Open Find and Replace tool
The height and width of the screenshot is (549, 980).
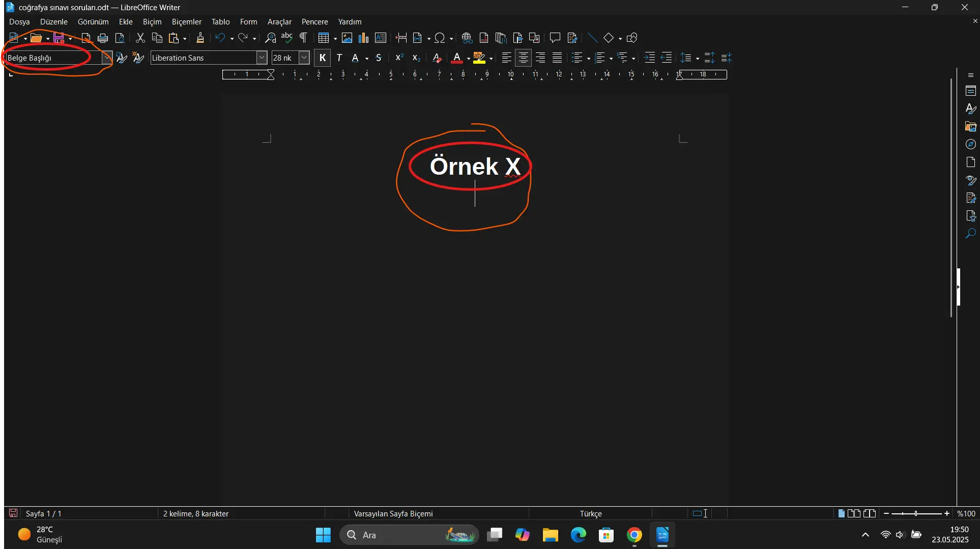coord(271,38)
